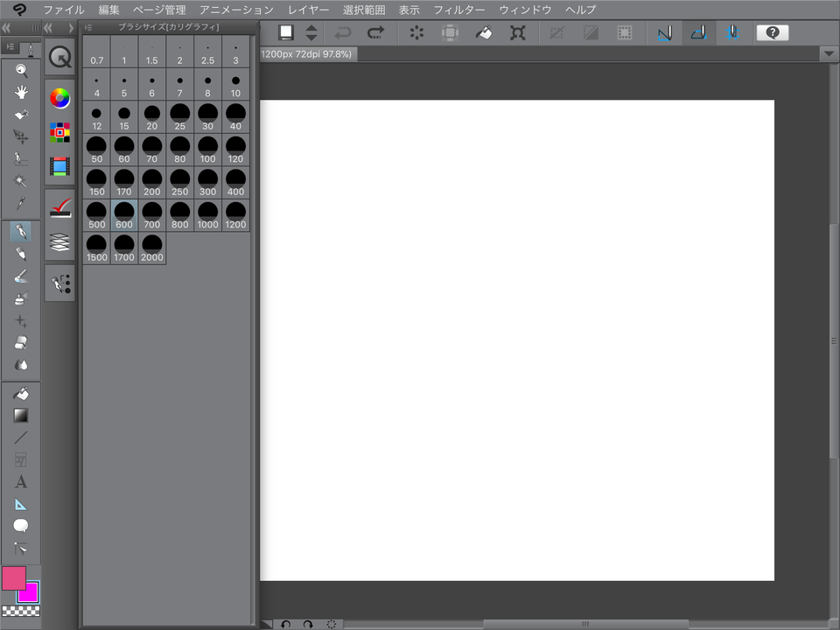Screen dimensions: 840x630
Task: Toggle snap to special ruler
Action: click(697, 33)
